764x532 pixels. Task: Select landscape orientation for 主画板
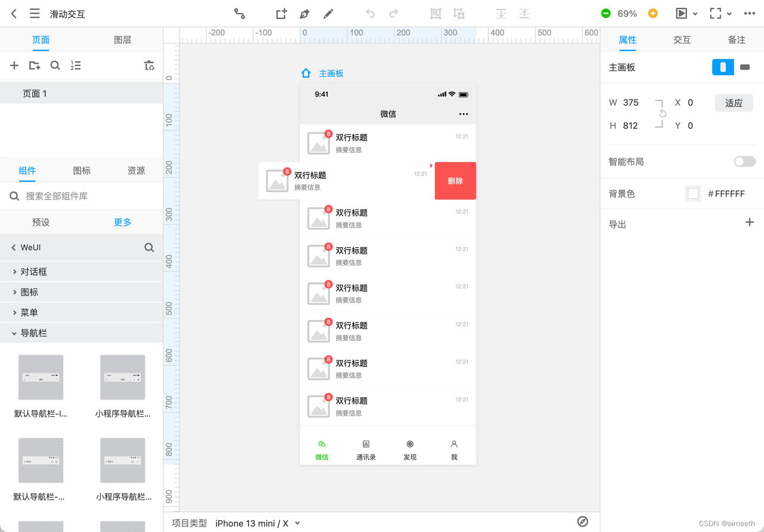pyautogui.click(x=745, y=67)
